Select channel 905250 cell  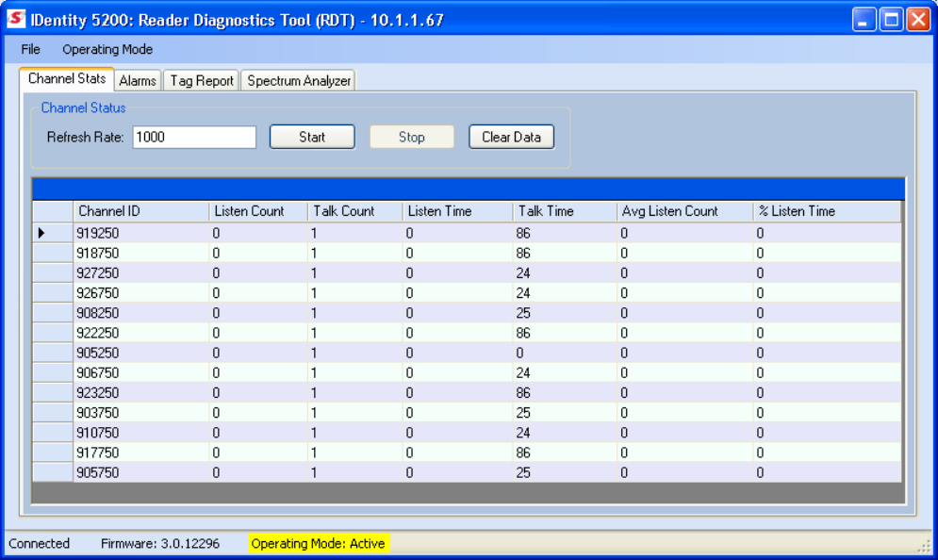(141, 353)
